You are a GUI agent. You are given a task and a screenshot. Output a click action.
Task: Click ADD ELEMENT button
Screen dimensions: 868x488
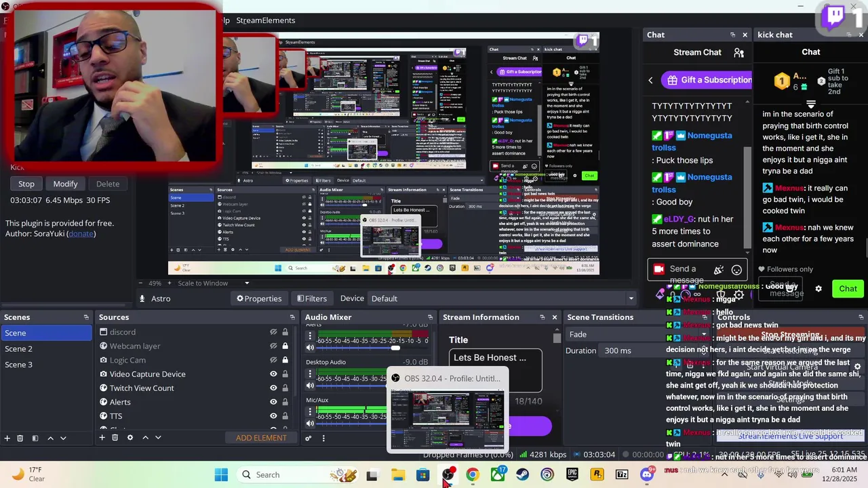[261, 438]
